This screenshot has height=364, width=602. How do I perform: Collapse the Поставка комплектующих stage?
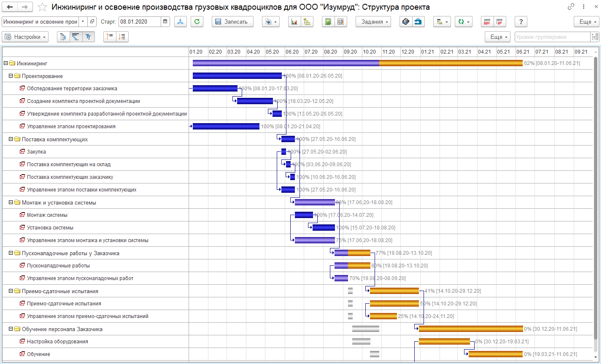[x=11, y=139]
